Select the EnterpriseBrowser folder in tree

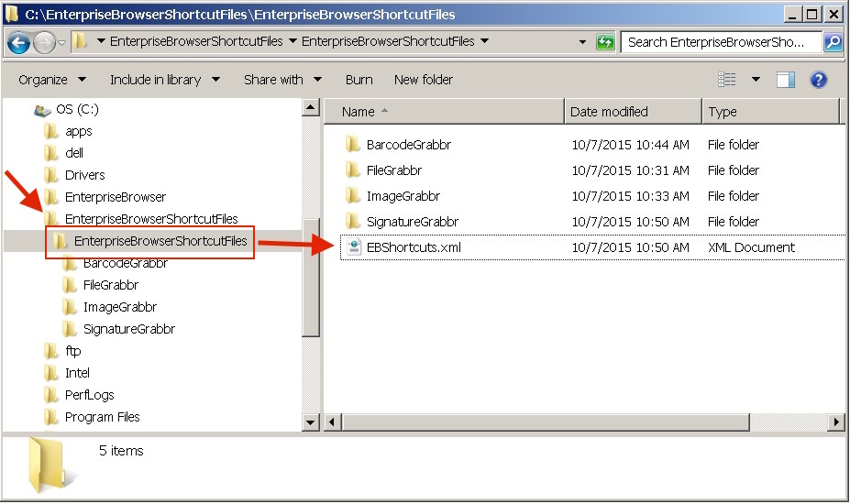click(x=115, y=197)
